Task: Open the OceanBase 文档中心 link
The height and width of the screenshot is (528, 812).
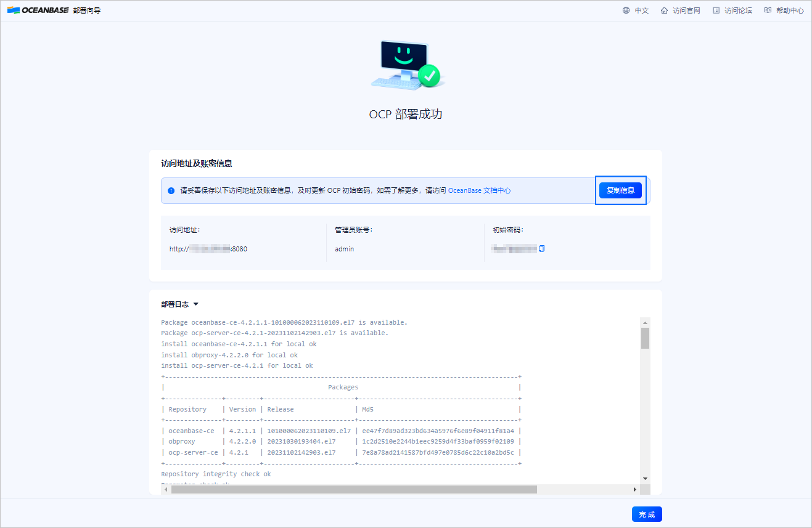Action: pyautogui.click(x=479, y=191)
